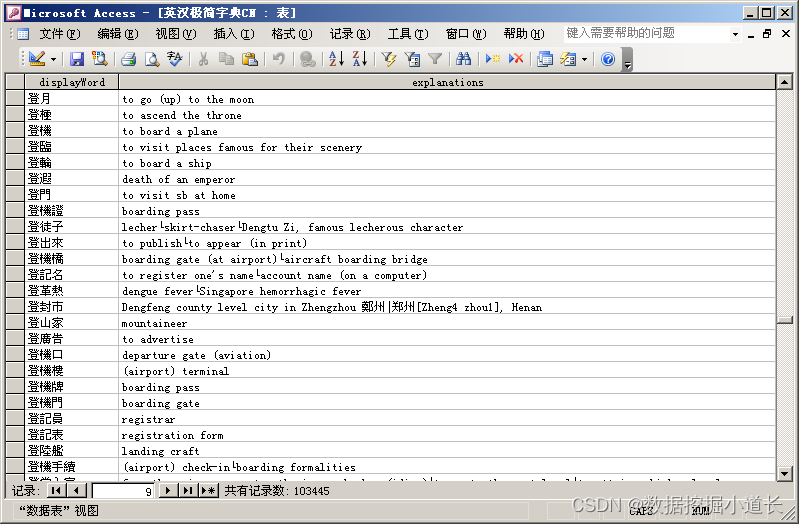
Task: Sort descending with the Z-A icon
Action: pyautogui.click(x=359, y=59)
